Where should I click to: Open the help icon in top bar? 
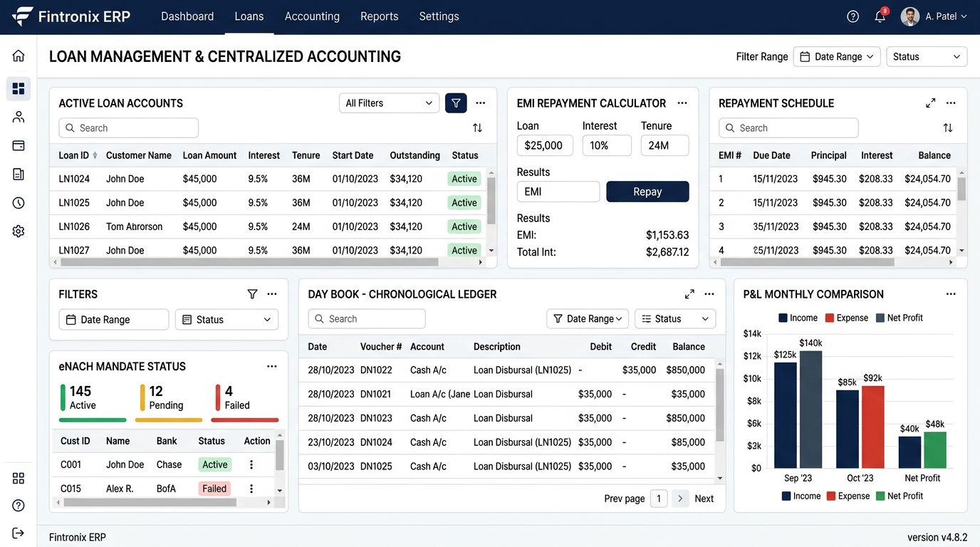click(853, 16)
